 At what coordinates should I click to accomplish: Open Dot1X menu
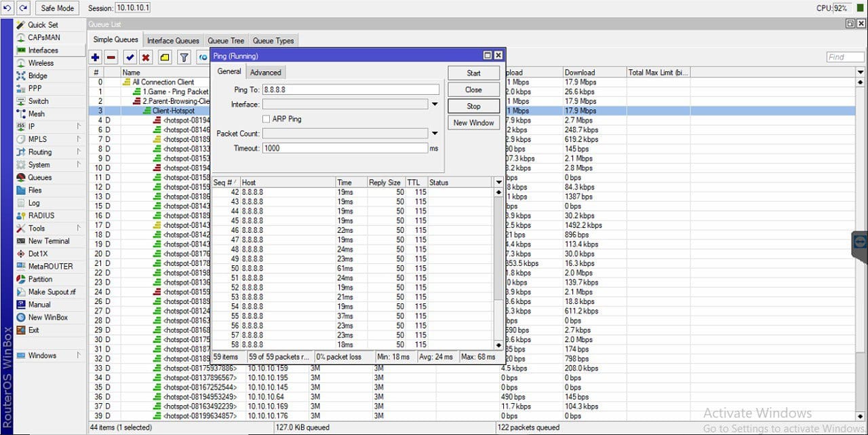[x=37, y=254]
